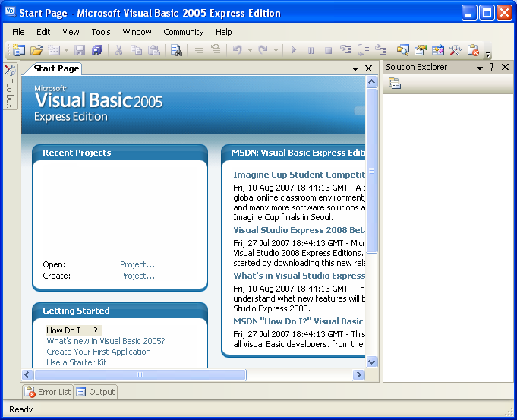Click the Stop Debugging square icon
This screenshot has height=420, width=517.
coord(328,50)
